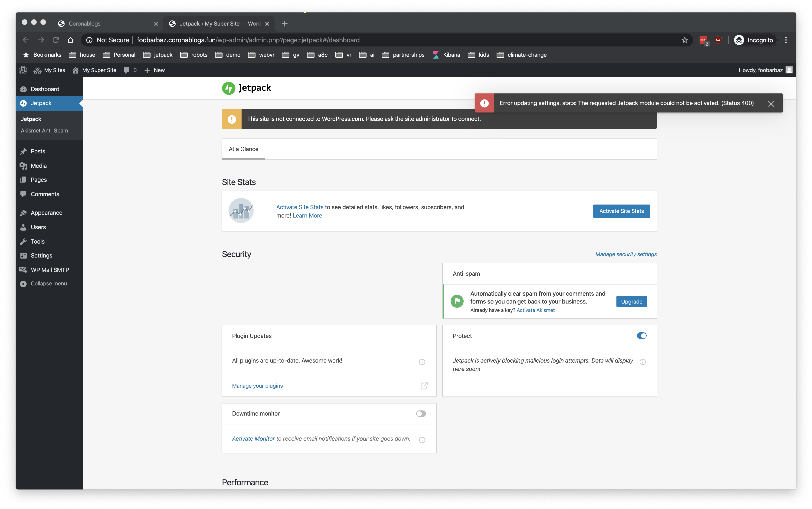Image resolution: width=812 pixels, height=509 pixels.
Task: Reload the current page
Action: click(x=56, y=40)
